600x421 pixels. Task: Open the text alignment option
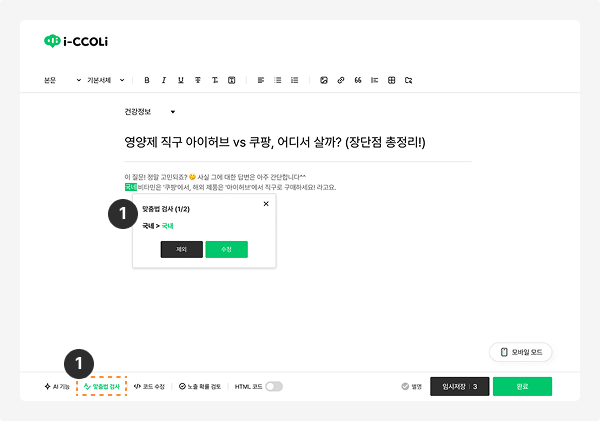261,80
